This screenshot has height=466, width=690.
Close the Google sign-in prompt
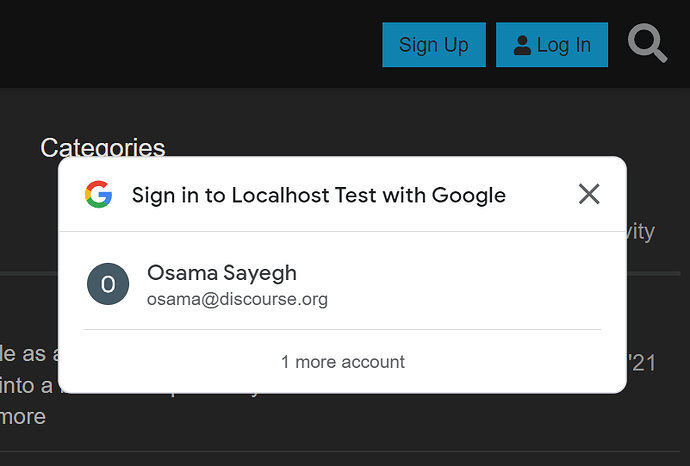click(589, 194)
